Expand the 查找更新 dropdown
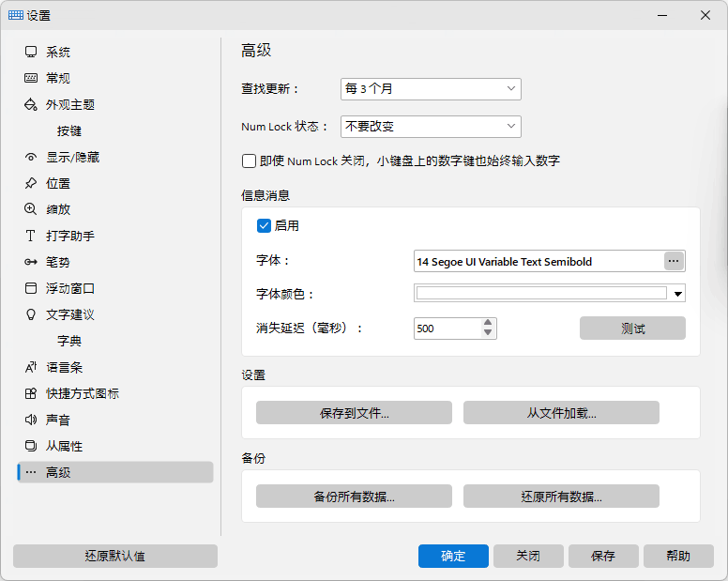This screenshot has width=728, height=581. [431, 89]
